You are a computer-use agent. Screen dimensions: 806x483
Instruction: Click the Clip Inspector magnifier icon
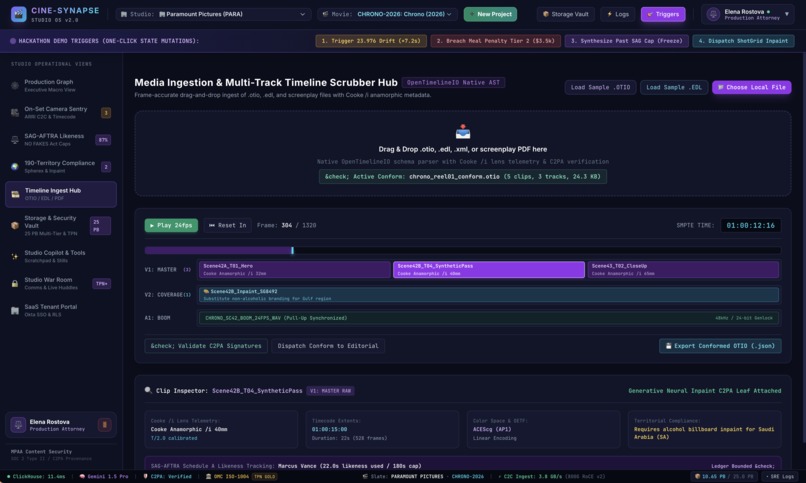pos(148,390)
